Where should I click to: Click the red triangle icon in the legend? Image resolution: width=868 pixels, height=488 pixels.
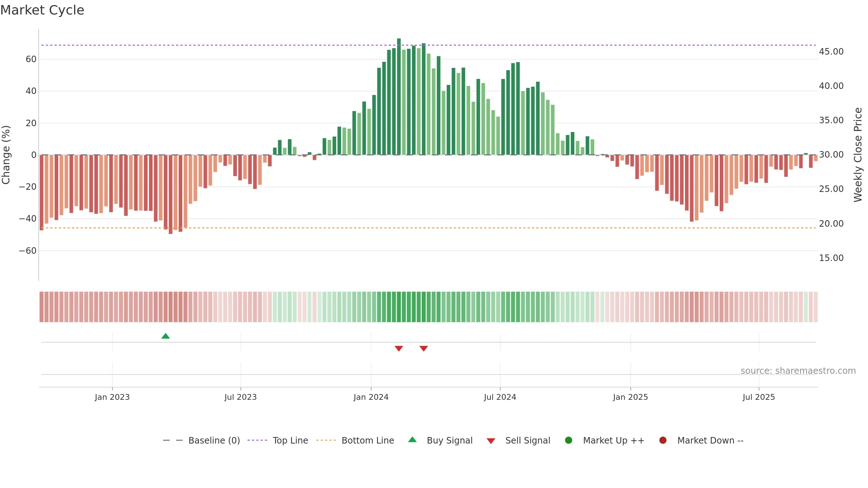(x=491, y=441)
